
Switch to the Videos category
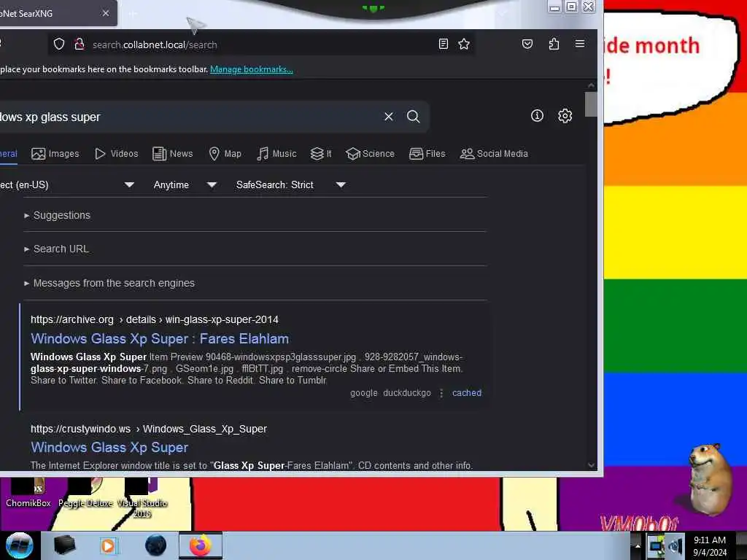pos(117,154)
